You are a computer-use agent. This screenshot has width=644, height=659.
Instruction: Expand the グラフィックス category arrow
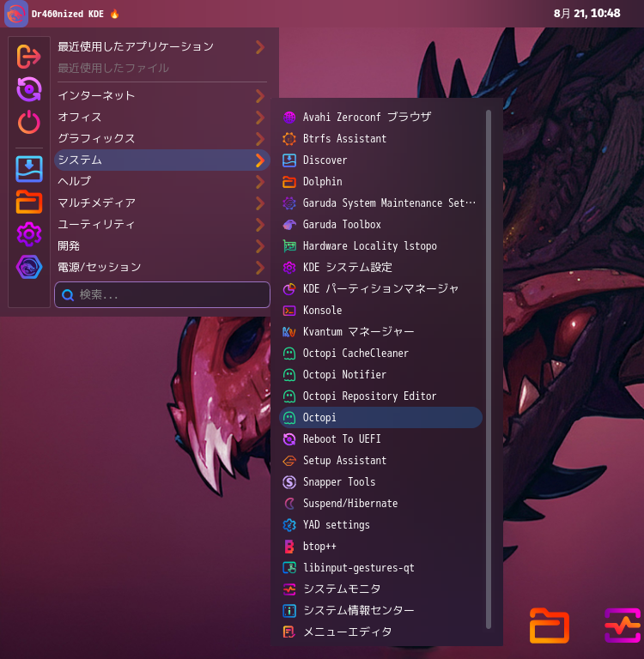[x=260, y=139]
